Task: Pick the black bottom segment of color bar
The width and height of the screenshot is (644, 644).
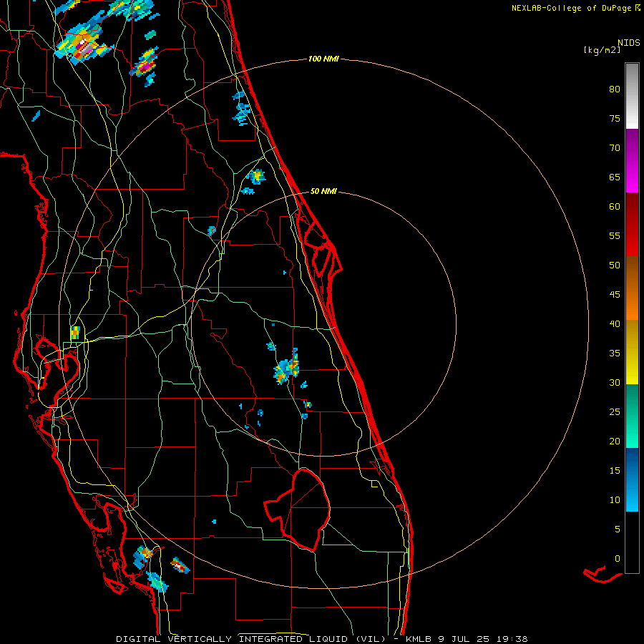Action: pyautogui.click(x=632, y=542)
